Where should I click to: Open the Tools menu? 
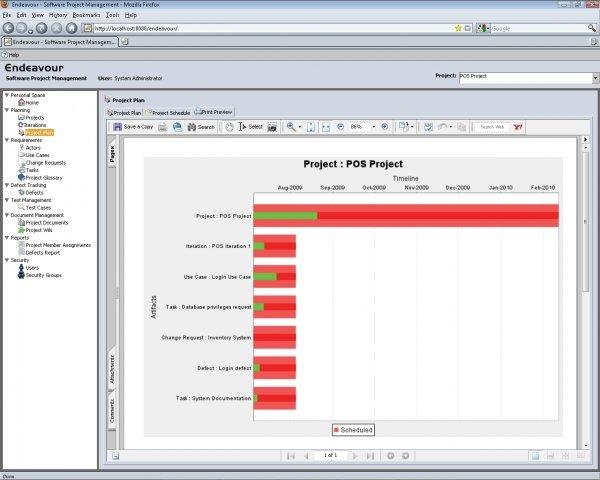[x=112, y=15]
